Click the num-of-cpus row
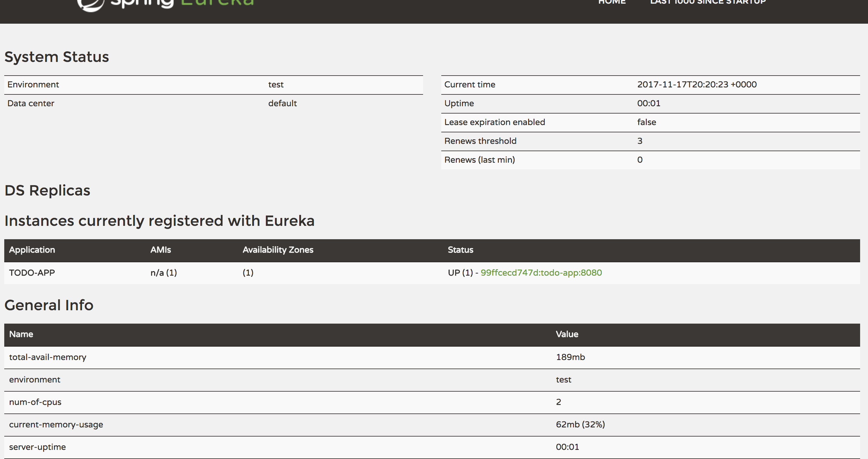868x459 pixels. [x=35, y=402]
